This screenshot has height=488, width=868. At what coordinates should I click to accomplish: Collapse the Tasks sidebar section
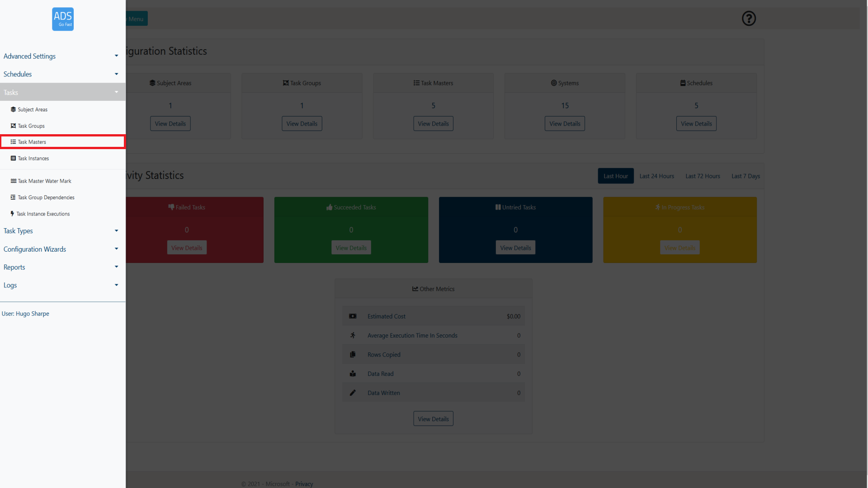point(61,92)
